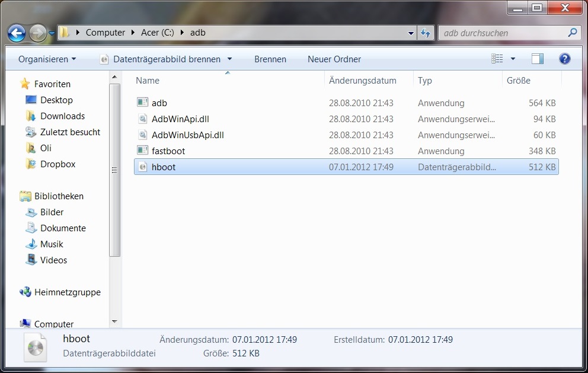Click the AdbWinApi.dll file icon
The width and height of the screenshot is (588, 373).
coord(142,119)
